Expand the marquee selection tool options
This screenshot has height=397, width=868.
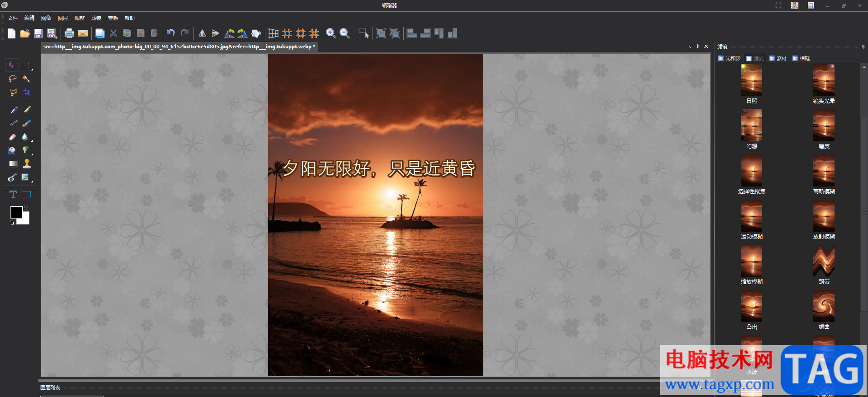pos(32,70)
